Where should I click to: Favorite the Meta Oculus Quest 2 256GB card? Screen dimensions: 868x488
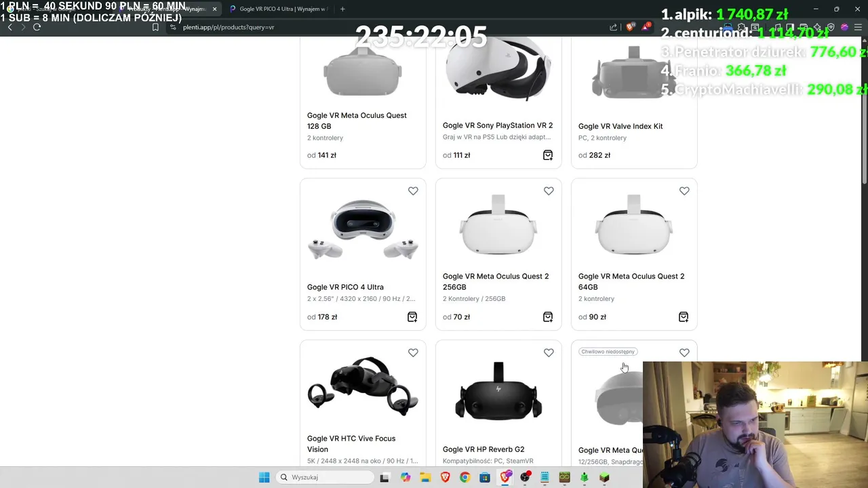(549, 191)
